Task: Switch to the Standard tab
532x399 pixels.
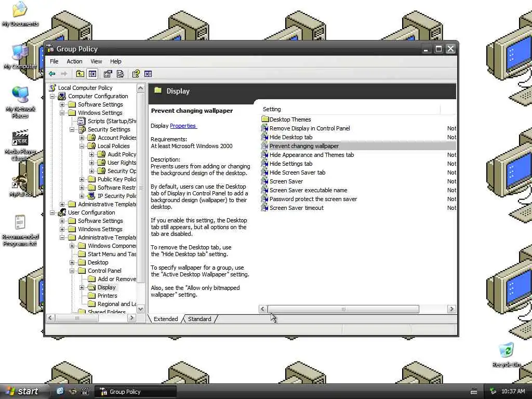Action: pyautogui.click(x=199, y=319)
